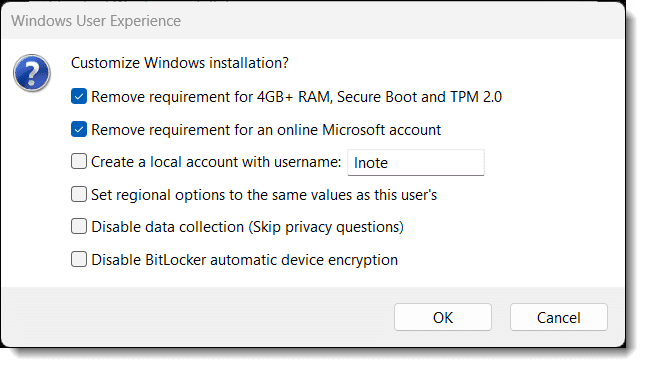Uncheck the online Microsoft account requirement box
Image resolution: width=646 pixels, height=368 pixels.
pos(79,129)
